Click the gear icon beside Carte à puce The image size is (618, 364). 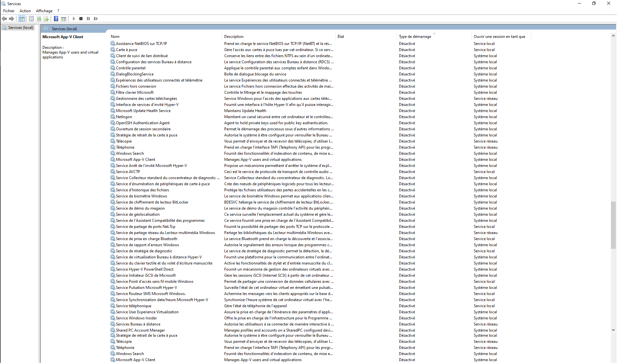(x=113, y=50)
